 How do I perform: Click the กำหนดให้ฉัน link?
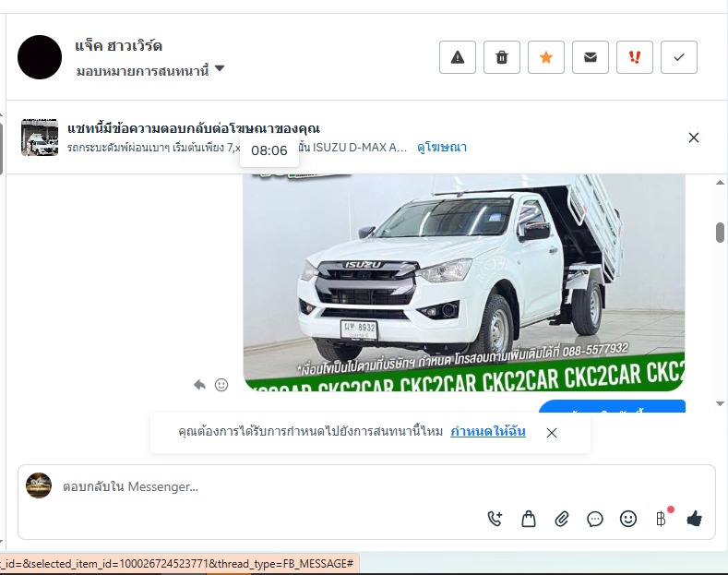488,432
